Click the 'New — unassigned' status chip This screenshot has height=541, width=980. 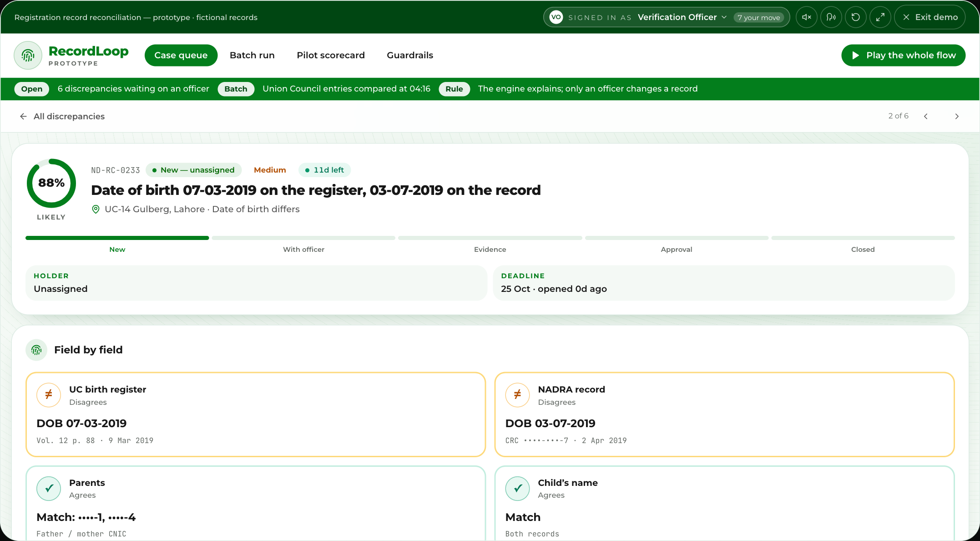point(193,170)
